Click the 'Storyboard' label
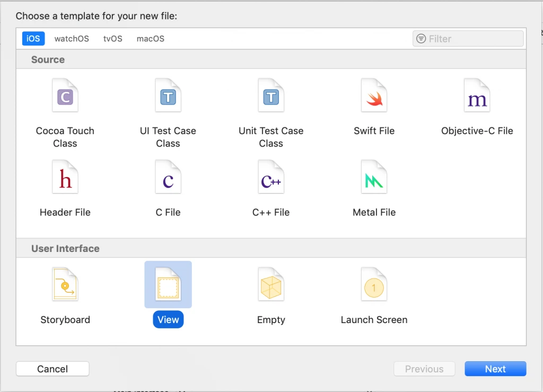This screenshot has height=392, width=543. click(65, 320)
